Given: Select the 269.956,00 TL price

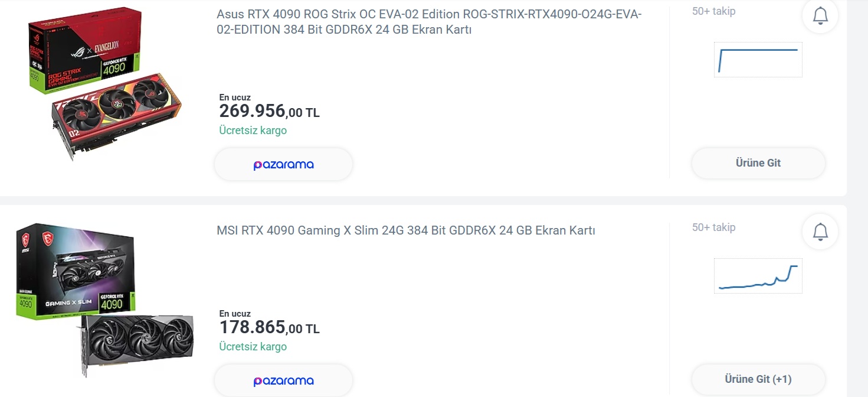Looking at the screenshot, I should tap(269, 111).
